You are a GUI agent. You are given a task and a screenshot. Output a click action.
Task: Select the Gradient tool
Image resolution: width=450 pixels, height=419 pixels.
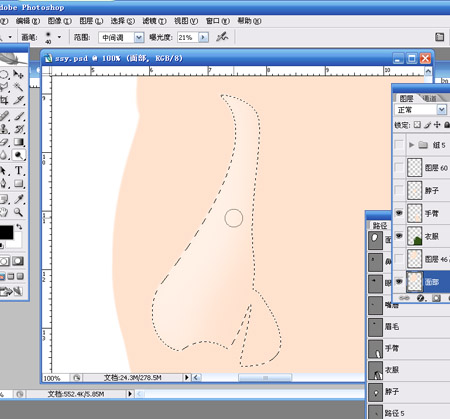tap(19, 142)
